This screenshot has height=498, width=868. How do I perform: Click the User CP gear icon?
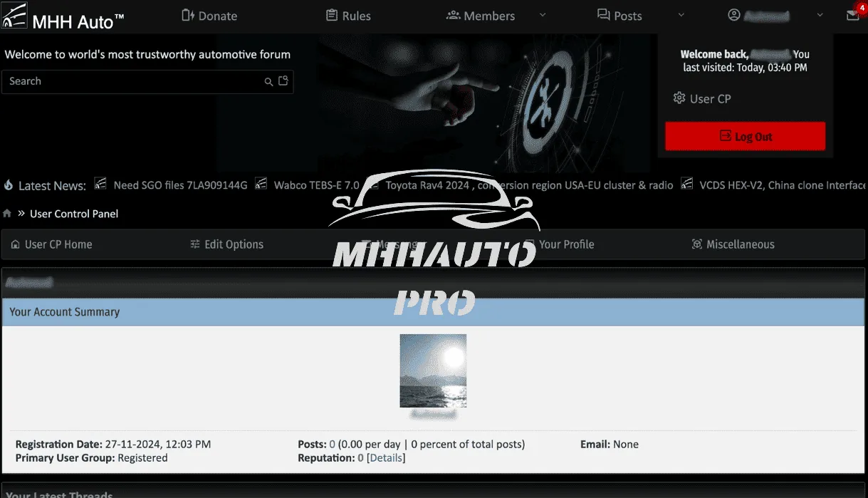[679, 98]
